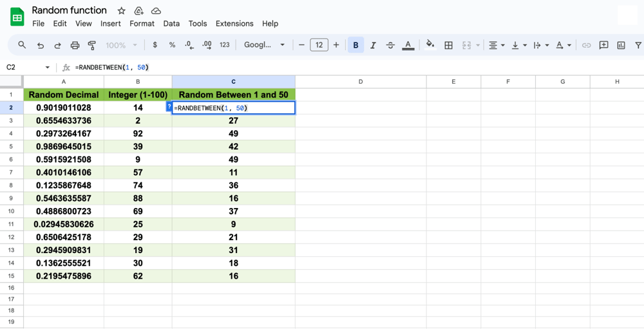Open the fill color picker

pos(430,45)
